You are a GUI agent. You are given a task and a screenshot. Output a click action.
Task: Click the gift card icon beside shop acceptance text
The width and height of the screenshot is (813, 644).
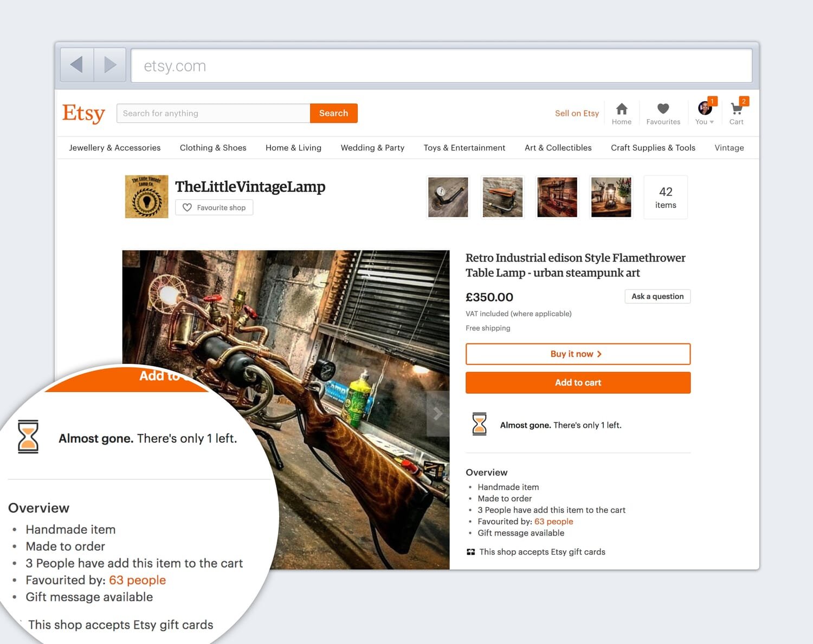[x=470, y=551]
